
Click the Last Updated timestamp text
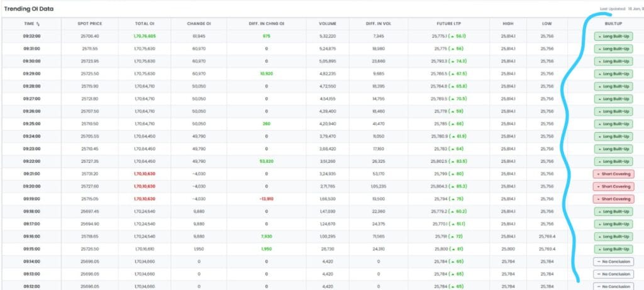pyautogui.click(x=619, y=9)
